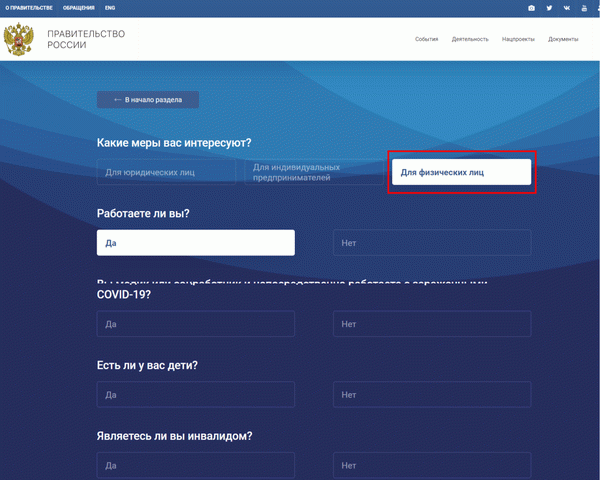Answer 'Да' to 'Работаете ли вы?'
This screenshot has height=480, width=600.
point(195,243)
